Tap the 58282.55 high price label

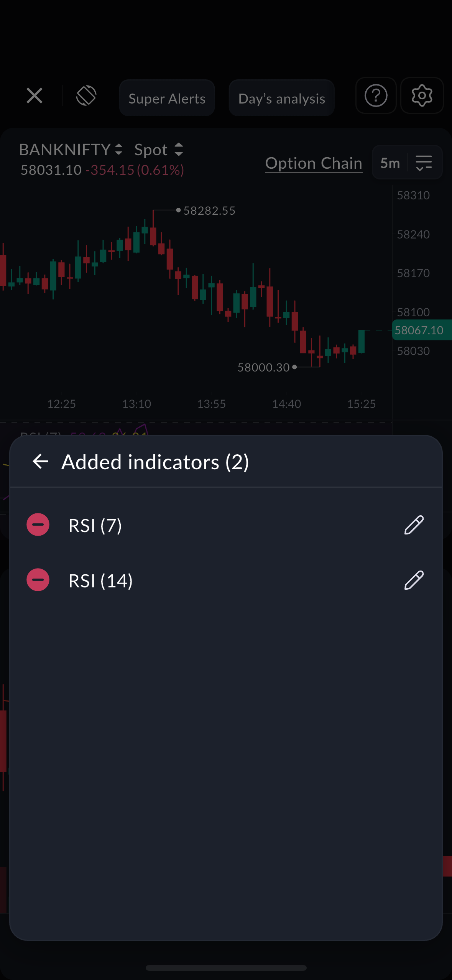(209, 210)
